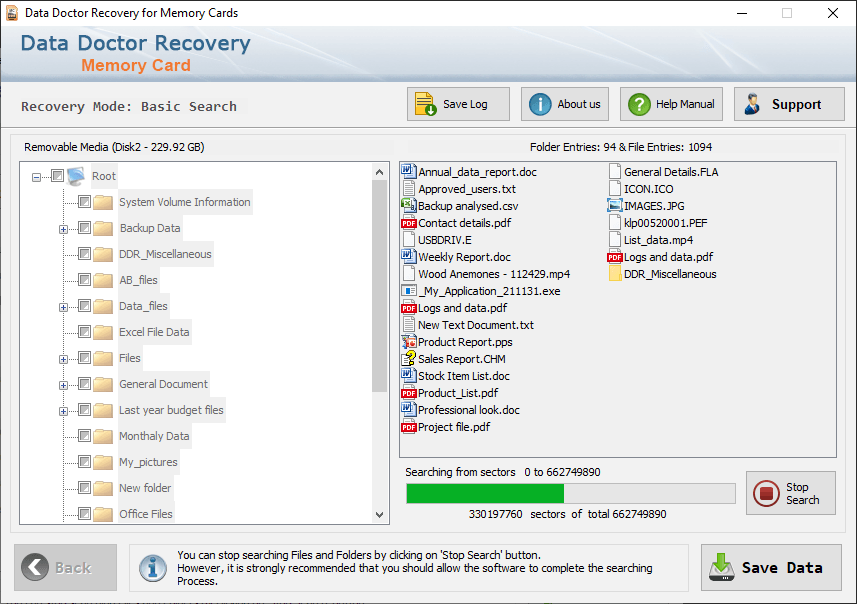Click the PDF icon of Contact details.pdf
The width and height of the screenshot is (857, 604).
click(x=408, y=223)
